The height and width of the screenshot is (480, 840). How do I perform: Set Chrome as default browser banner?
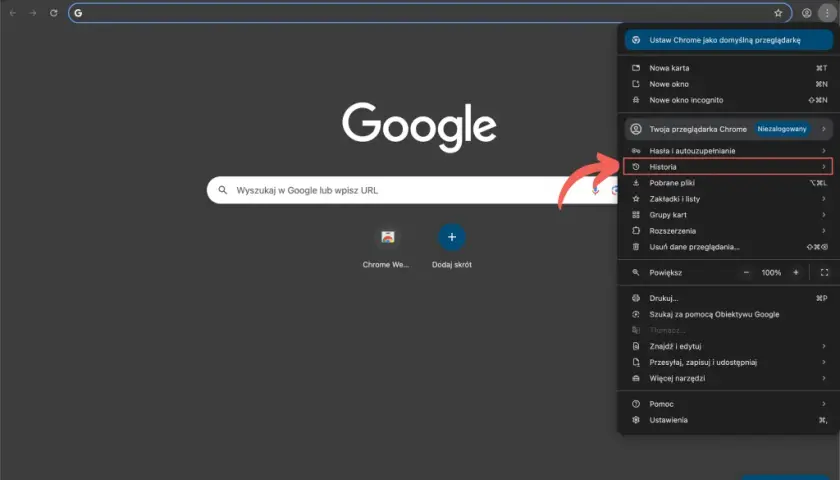click(x=729, y=40)
